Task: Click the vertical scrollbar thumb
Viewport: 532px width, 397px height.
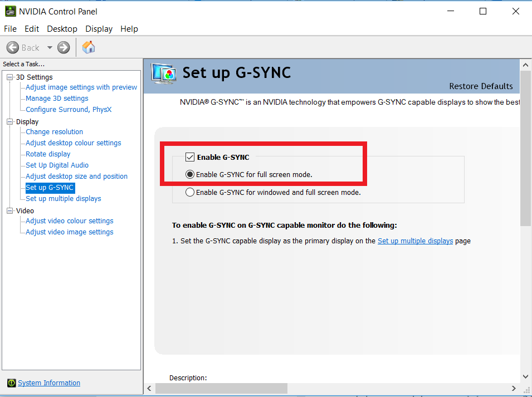Action: 525,149
